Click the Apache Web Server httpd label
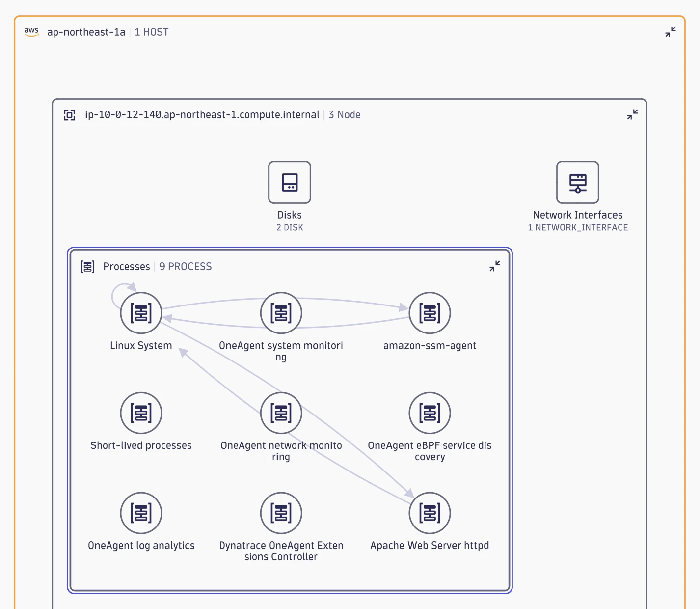Screen dimensions: 700x609 pos(430,546)
